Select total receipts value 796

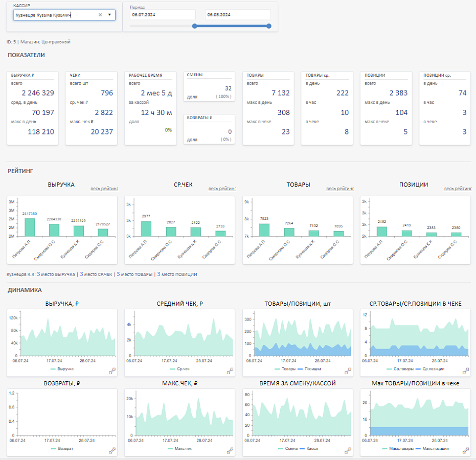tap(107, 93)
